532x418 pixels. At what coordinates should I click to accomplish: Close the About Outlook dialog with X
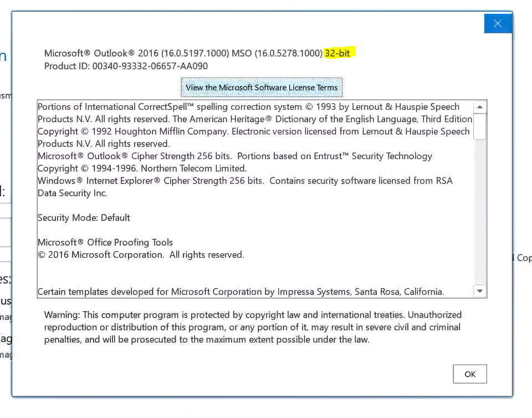(x=498, y=23)
